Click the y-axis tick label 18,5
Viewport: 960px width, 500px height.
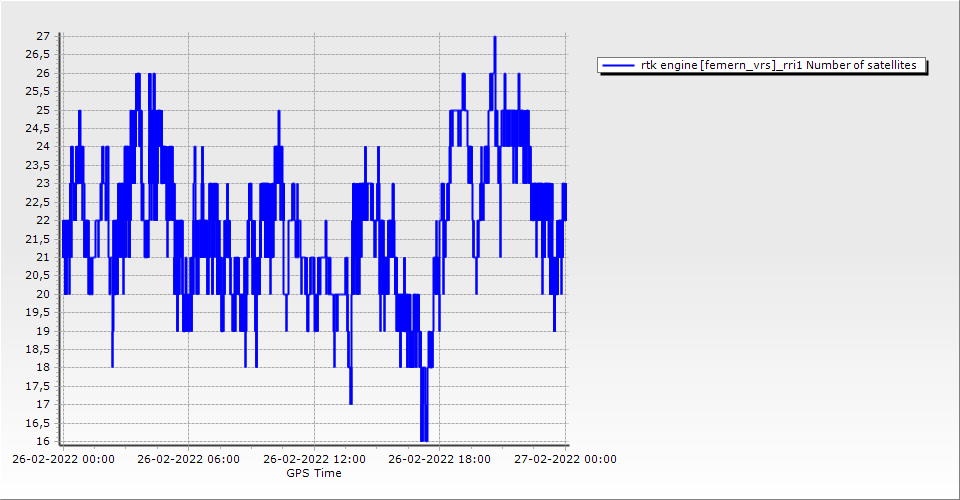38,349
